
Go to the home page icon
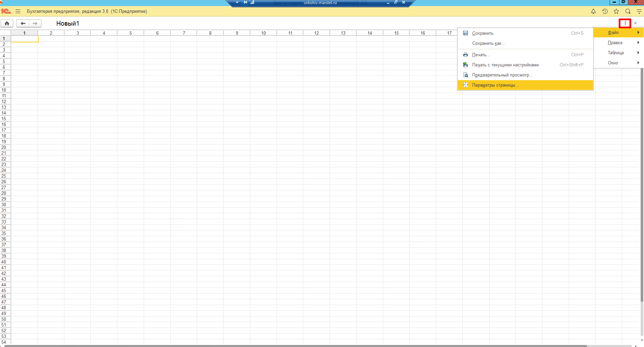7,23
